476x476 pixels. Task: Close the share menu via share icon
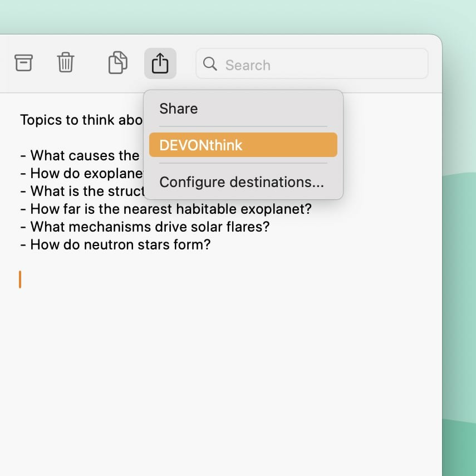click(160, 63)
